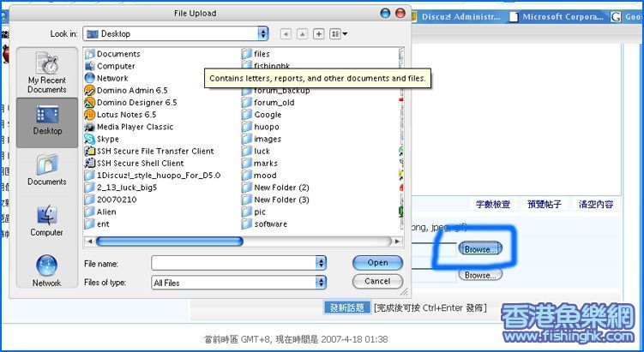Expand the File name dropdown arrows
This screenshot has width=644, height=352.
[x=321, y=263]
